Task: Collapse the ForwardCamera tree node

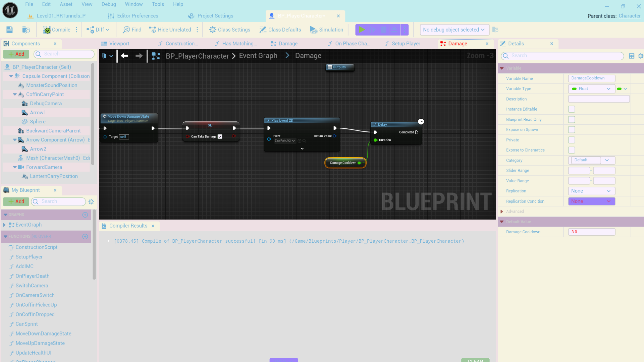Action: 15,167
